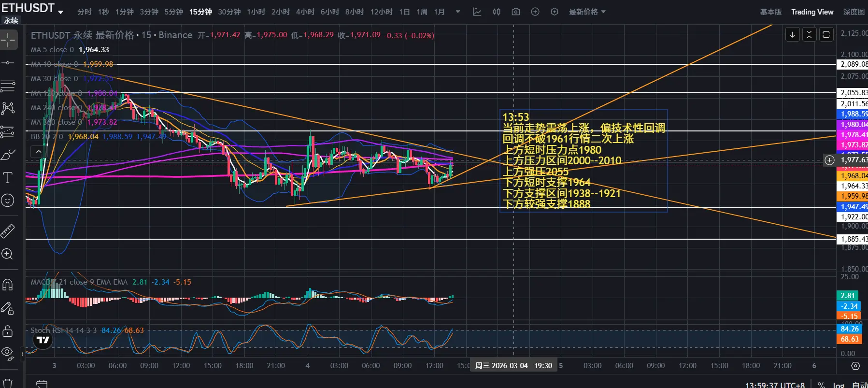868x388 pixels.
Task: Switch to the 1秒 timeframe
Action: click(x=103, y=12)
